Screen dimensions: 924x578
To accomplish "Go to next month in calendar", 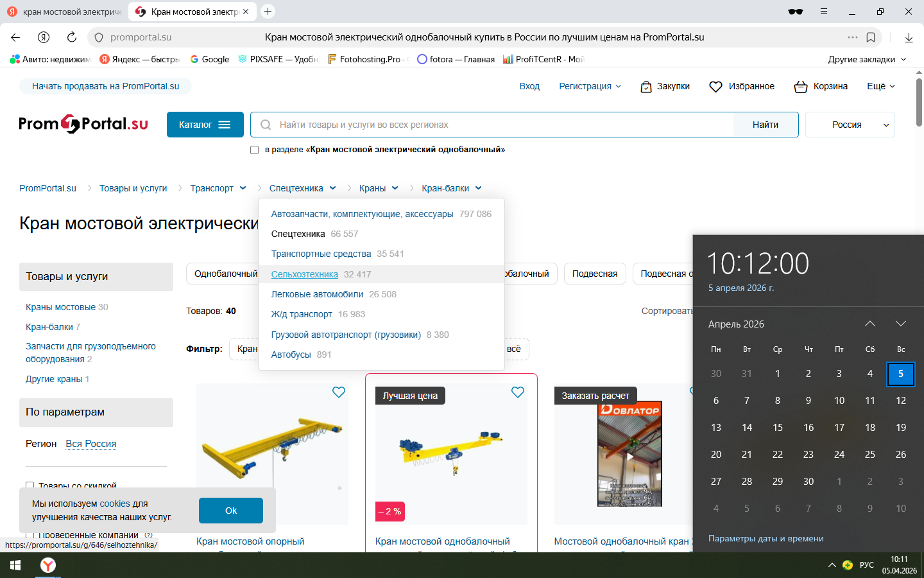I will tap(901, 324).
